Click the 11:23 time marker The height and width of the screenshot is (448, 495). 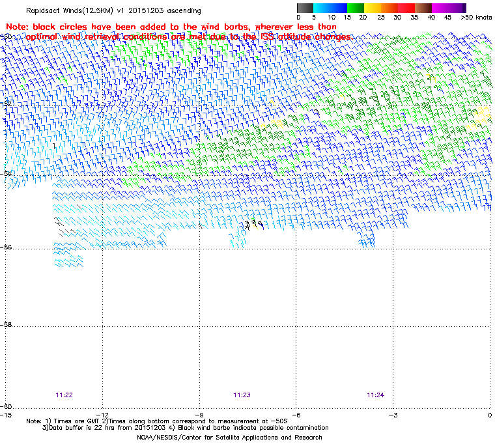coord(242,395)
